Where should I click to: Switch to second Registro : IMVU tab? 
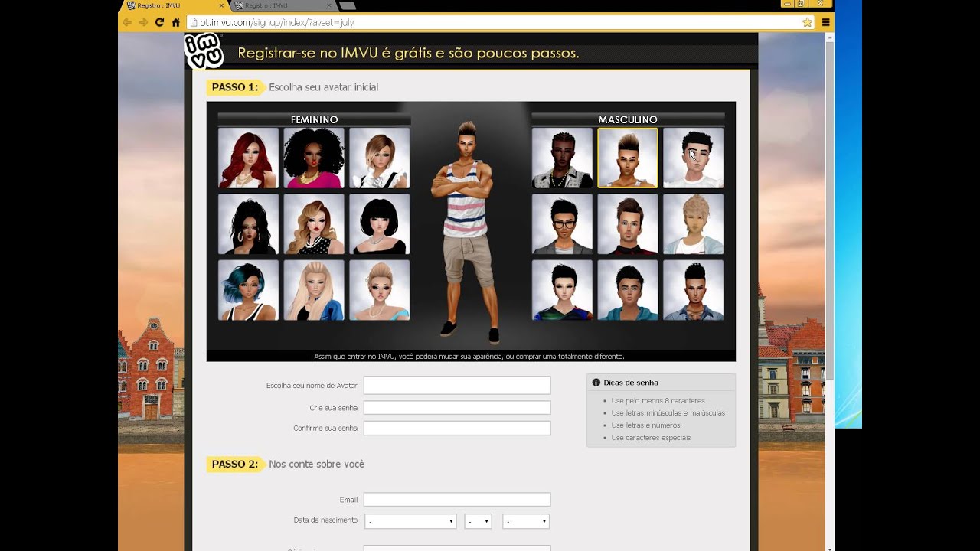click(283, 5)
